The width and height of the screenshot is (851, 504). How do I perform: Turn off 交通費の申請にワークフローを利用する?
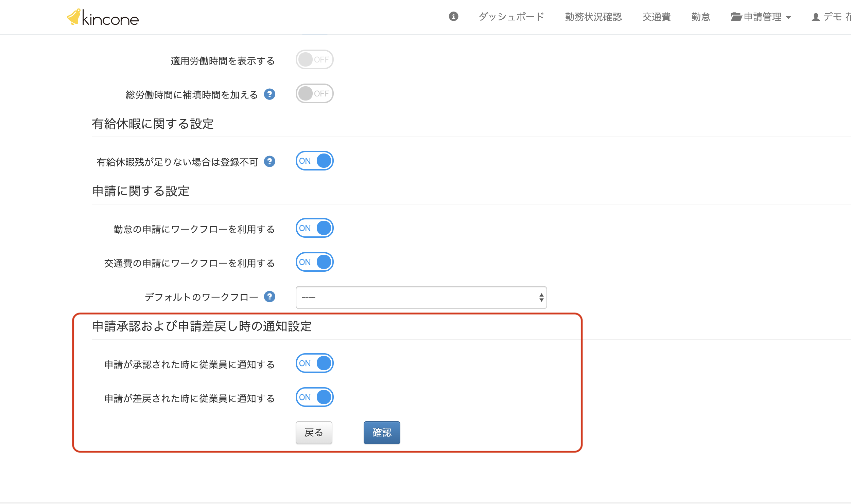[314, 262]
